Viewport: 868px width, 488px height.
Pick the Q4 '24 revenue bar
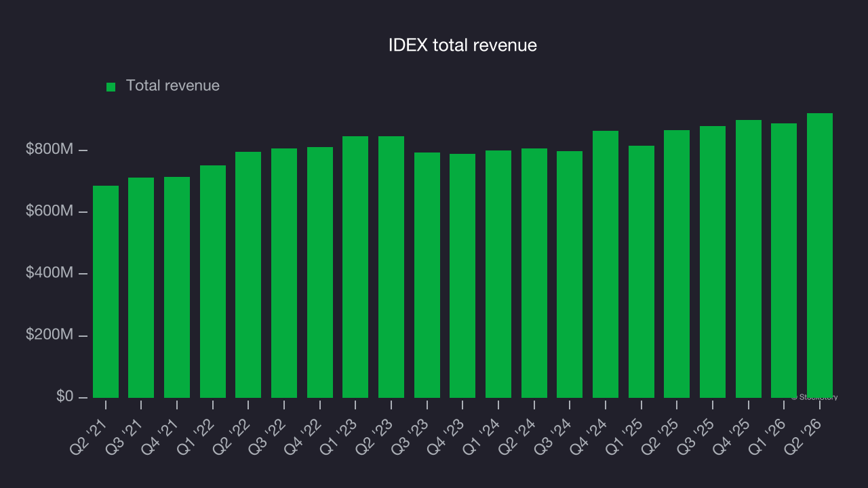point(606,264)
